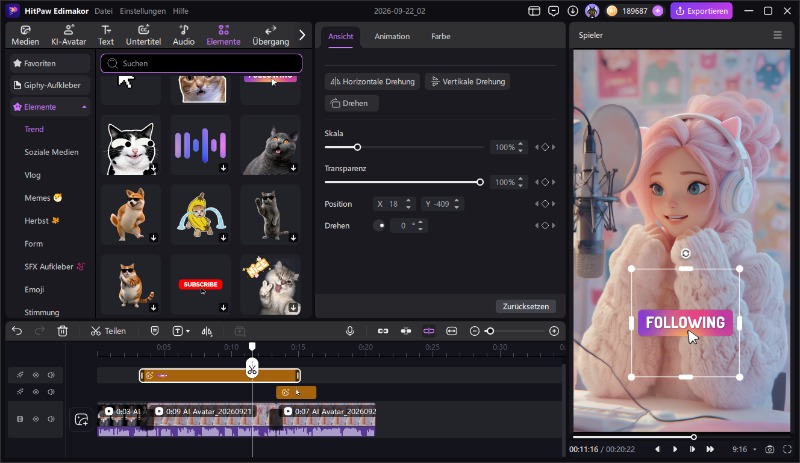Click the mirror flip icon in timeline toolbar
The image size is (800, 463).
[x=207, y=331]
